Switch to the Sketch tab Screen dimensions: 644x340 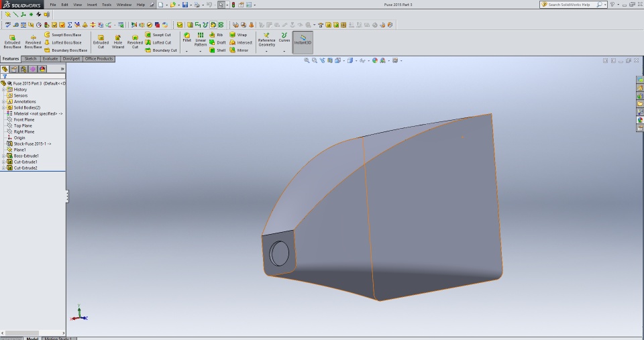30,59
